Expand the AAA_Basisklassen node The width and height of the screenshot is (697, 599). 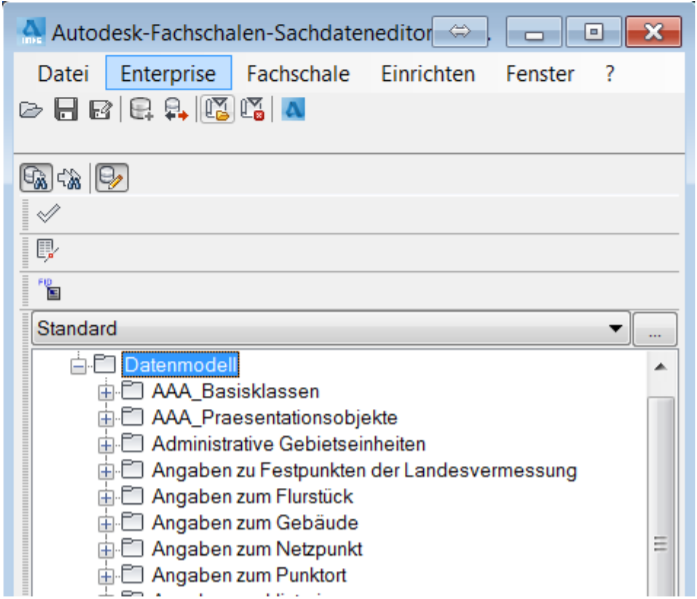pyautogui.click(x=106, y=392)
